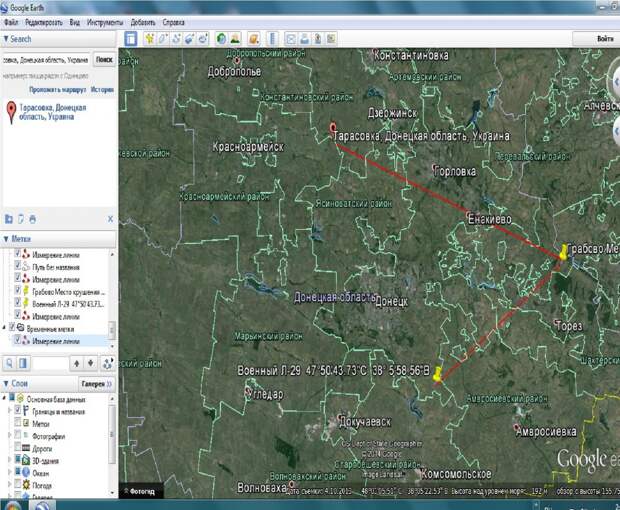Toggle the 3D-здания layer checkbox
The image size is (620, 510).
point(17,459)
